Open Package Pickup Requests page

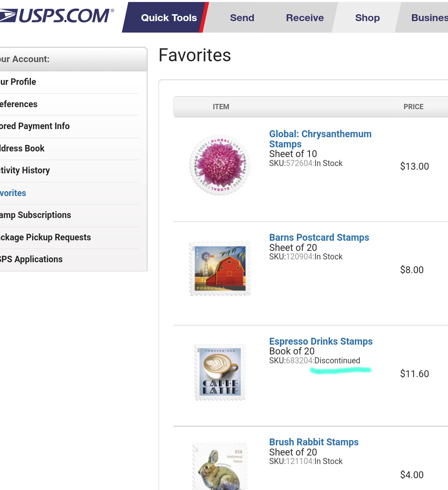pyautogui.click(x=45, y=237)
